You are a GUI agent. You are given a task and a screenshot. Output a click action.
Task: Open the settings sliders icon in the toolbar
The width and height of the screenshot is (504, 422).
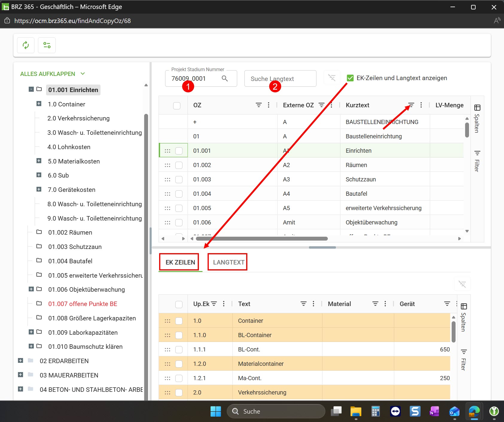47,45
